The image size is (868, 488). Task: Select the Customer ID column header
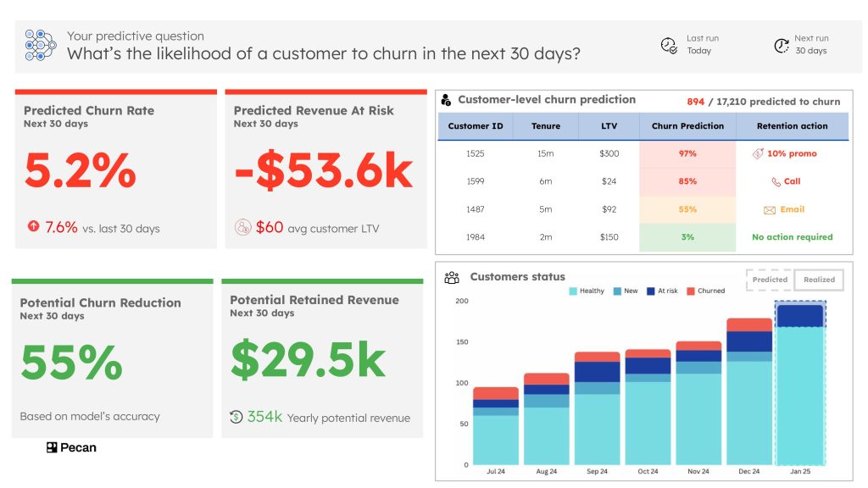[476, 126]
